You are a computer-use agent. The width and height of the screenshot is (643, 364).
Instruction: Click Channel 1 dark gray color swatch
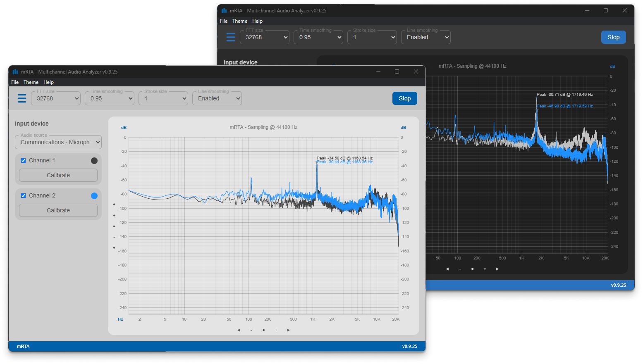94,161
